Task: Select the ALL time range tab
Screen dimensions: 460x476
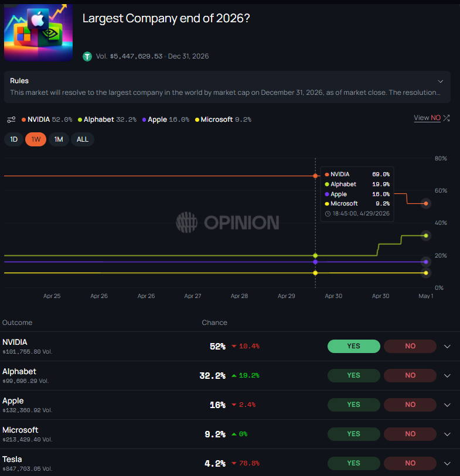Action: [x=83, y=139]
